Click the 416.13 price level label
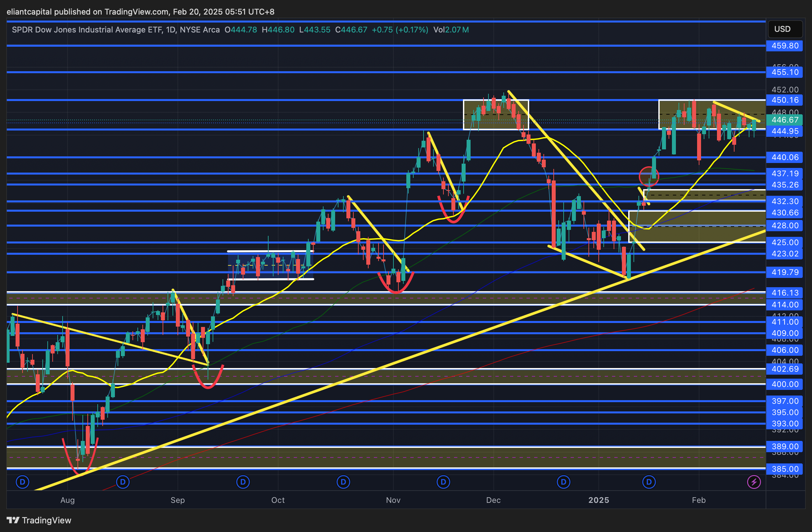Screen dimensions: 812x532 tap(785, 293)
